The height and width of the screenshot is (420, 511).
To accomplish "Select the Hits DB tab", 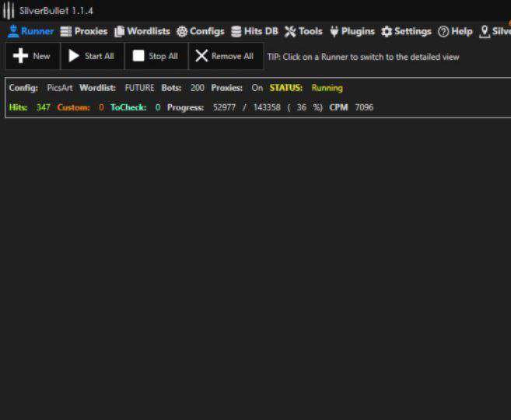I will click(x=254, y=31).
